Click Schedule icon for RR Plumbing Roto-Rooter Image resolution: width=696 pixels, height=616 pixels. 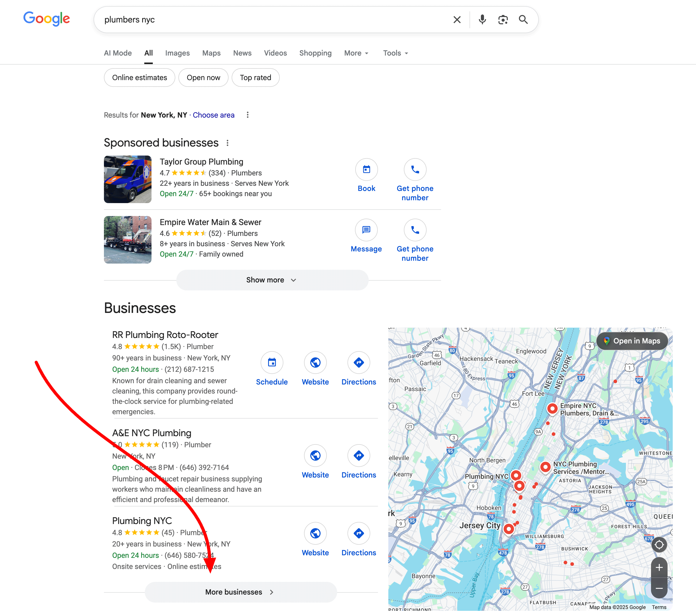tap(272, 363)
